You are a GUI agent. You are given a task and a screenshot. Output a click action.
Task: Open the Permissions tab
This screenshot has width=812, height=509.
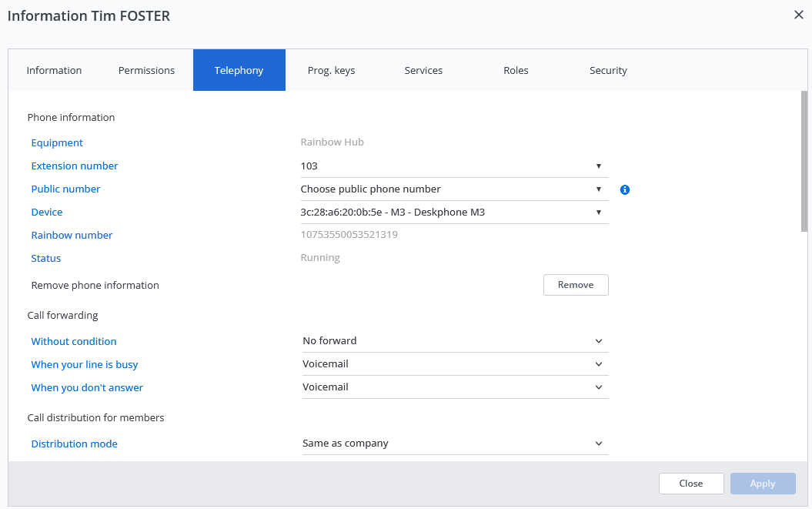(x=146, y=71)
